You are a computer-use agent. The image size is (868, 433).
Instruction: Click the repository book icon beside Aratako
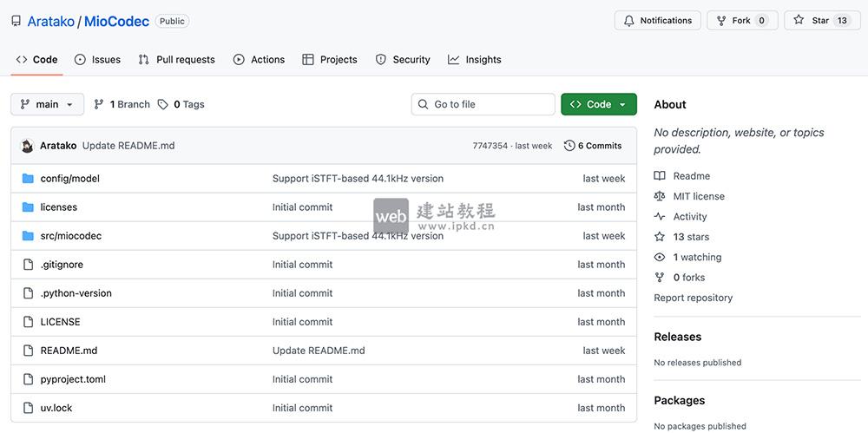[16, 21]
